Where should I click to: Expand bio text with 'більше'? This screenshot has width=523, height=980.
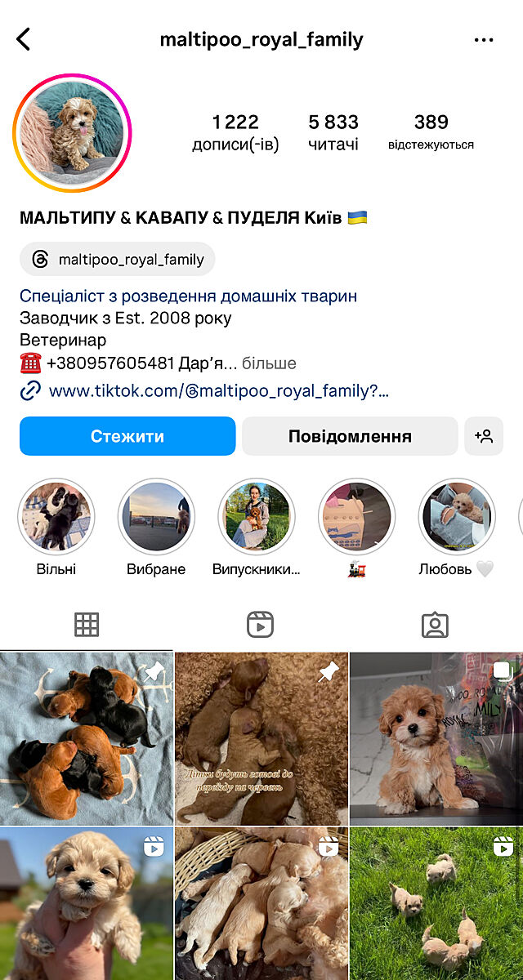tap(269, 363)
